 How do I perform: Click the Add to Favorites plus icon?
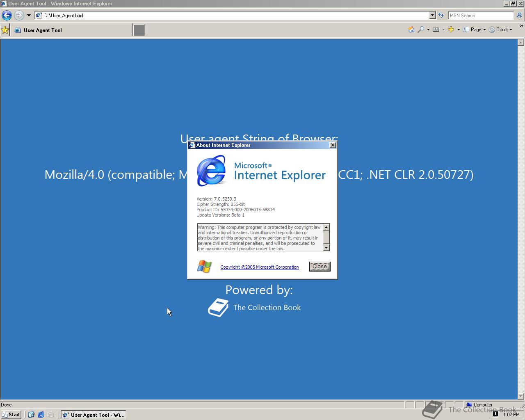pos(451,30)
